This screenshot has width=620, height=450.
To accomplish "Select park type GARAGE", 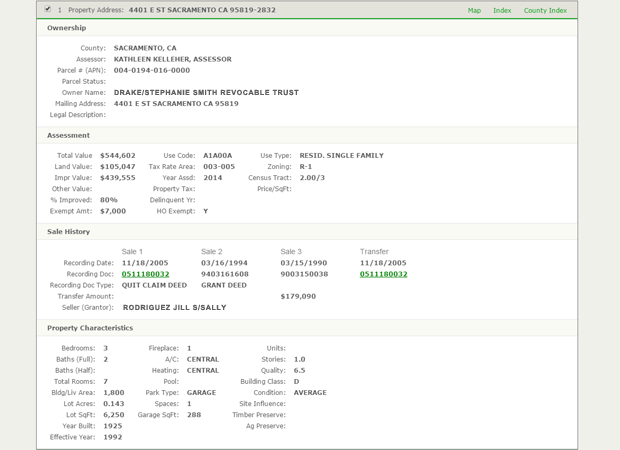I will 201,392.
